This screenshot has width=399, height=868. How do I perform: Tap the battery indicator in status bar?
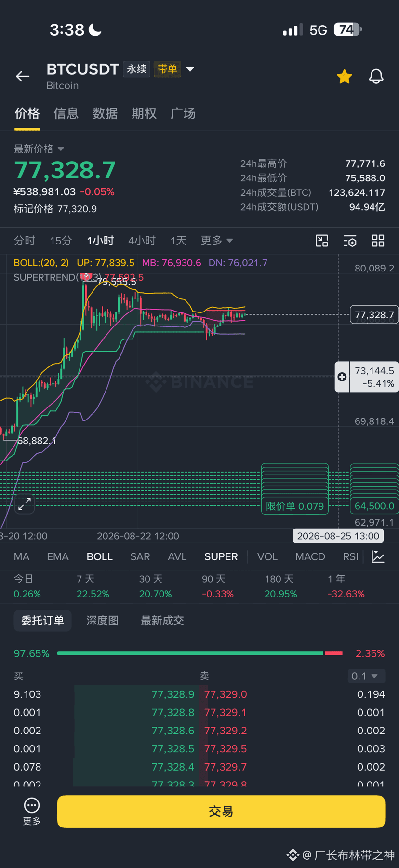[x=348, y=30]
